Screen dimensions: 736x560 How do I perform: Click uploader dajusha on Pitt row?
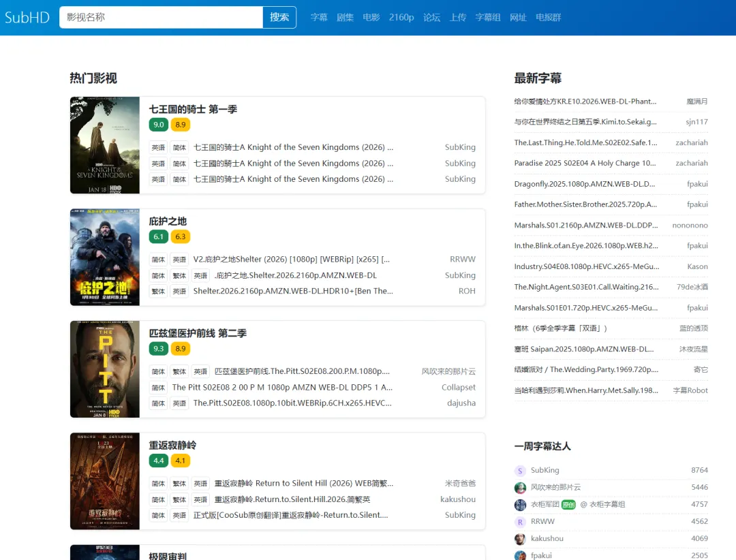461,403
